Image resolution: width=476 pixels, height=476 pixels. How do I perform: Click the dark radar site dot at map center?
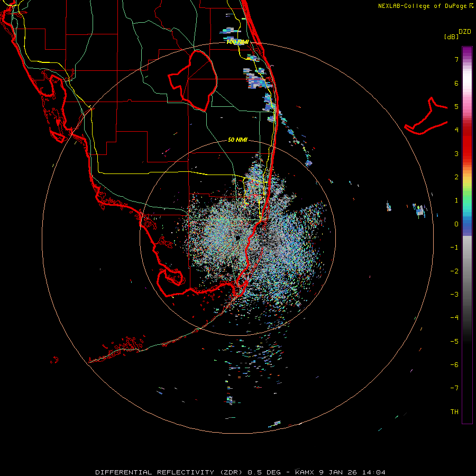237,237
